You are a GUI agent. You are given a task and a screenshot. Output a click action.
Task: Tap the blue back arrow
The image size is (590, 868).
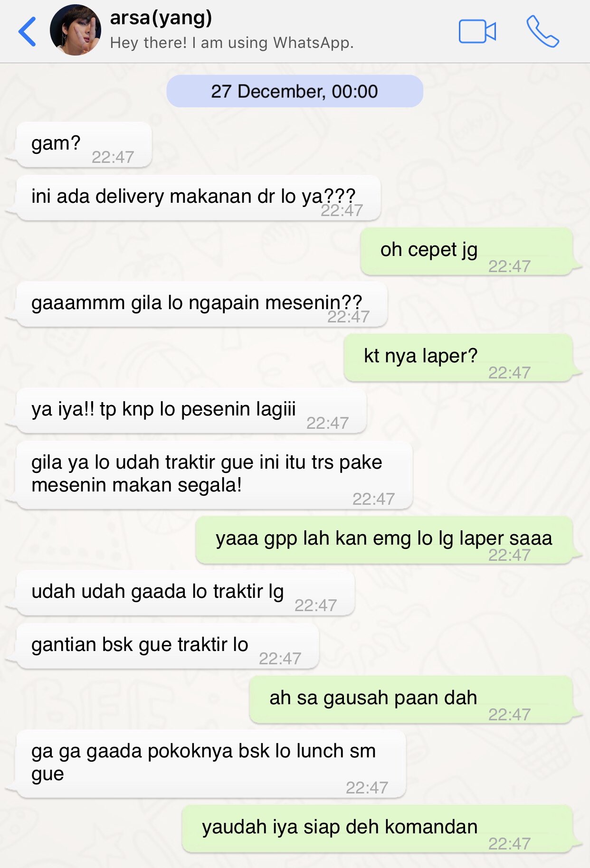[x=27, y=31]
